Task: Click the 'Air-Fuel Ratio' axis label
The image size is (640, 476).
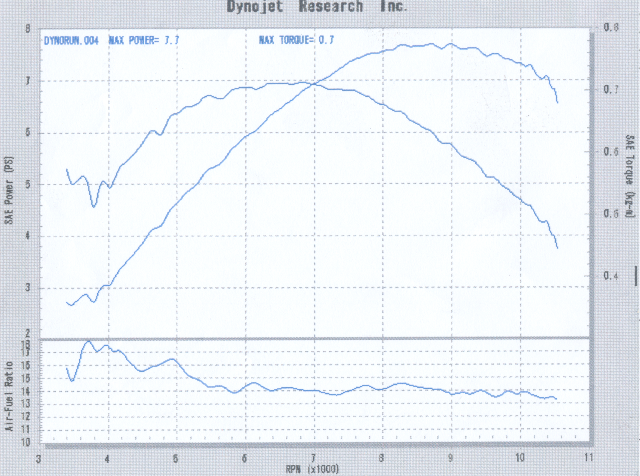Action: coord(9,396)
